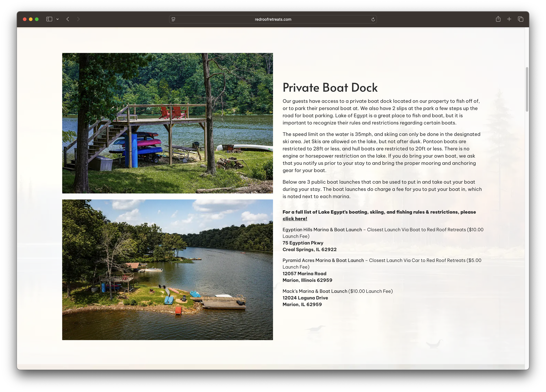Screen dimensions: 546x392
Task: Click the elevated deck boat dock photo
Action: (x=167, y=123)
